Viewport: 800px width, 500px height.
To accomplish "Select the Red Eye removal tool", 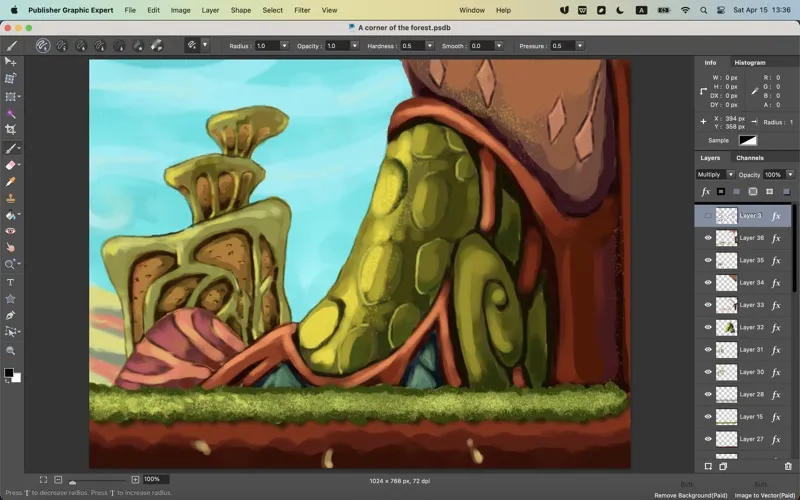I will pos(10,231).
